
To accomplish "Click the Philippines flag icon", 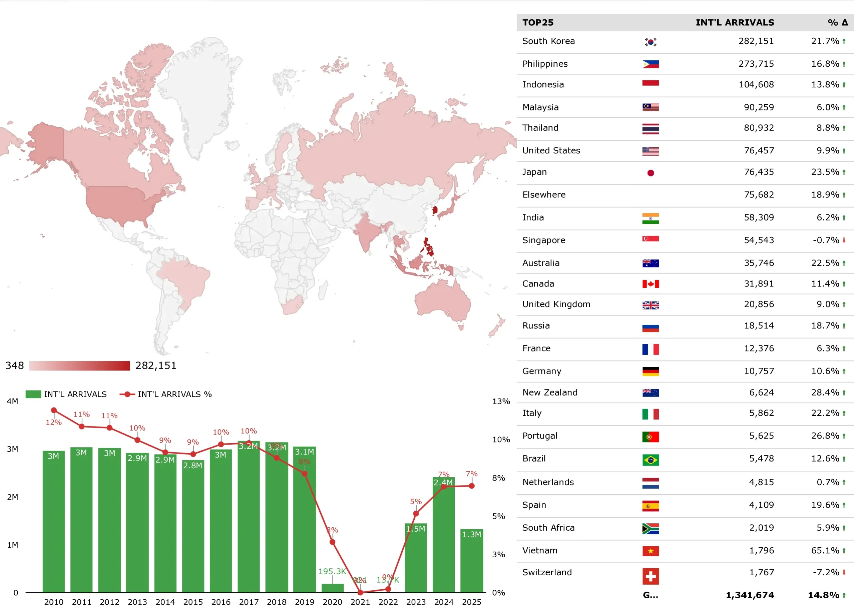I will (x=650, y=64).
